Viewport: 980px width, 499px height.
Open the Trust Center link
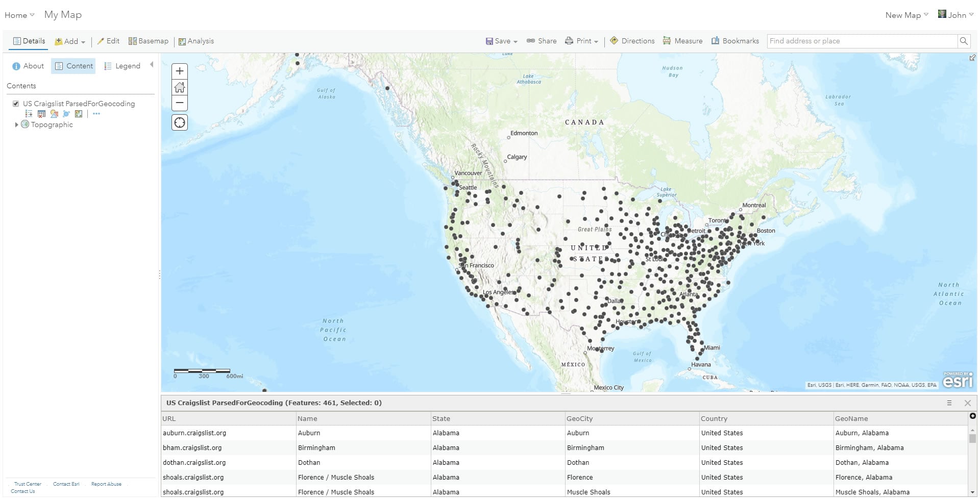[28, 484]
